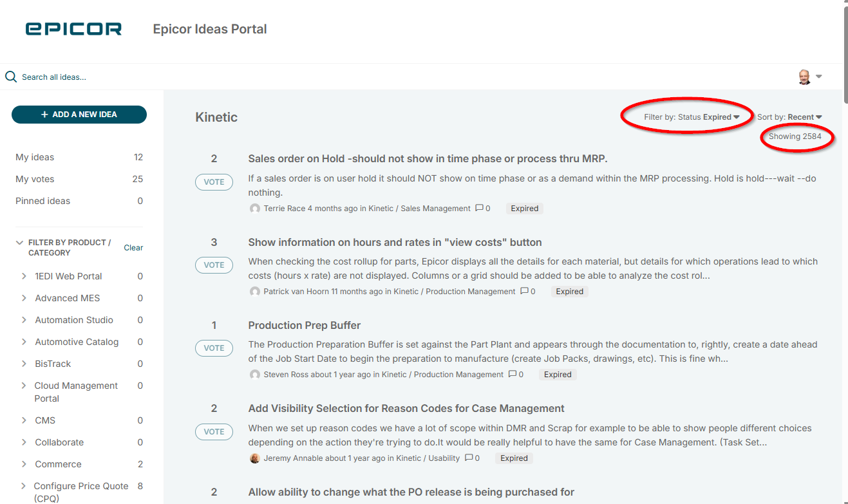Viewport: 848px width, 504px height.
Task: Click the comment icon on the Jeremy Annable idea
Action: coord(469,458)
